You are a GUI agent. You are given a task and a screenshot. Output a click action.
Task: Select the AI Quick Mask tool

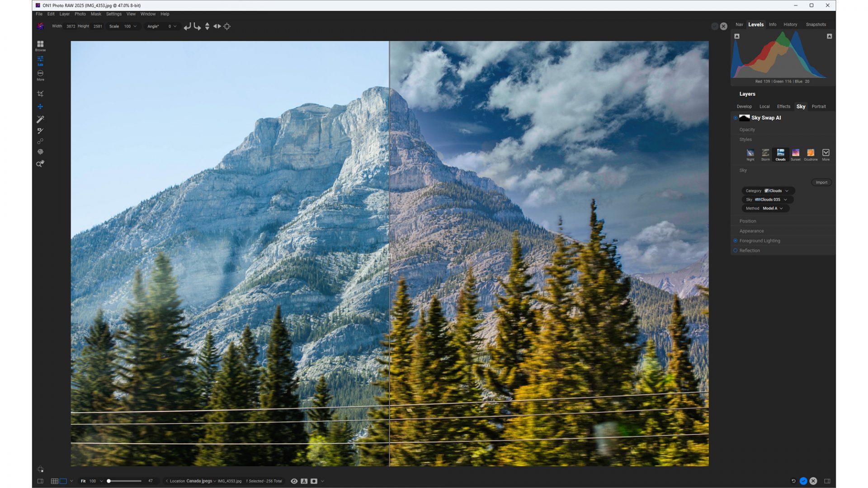pyautogui.click(x=40, y=119)
